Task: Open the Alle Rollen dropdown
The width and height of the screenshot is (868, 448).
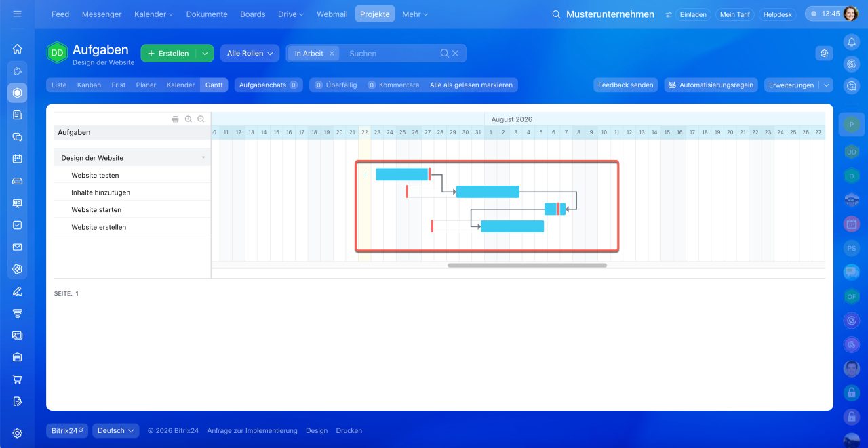Action: point(250,54)
